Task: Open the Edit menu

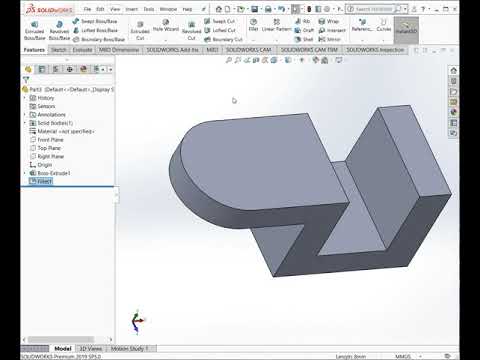Action: pyautogui.click(x=100, y=9)
